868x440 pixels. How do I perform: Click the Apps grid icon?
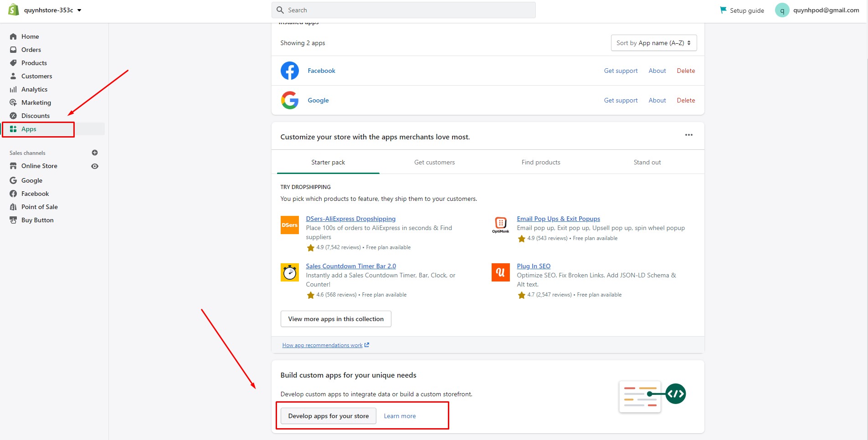(x=13, y=129)
